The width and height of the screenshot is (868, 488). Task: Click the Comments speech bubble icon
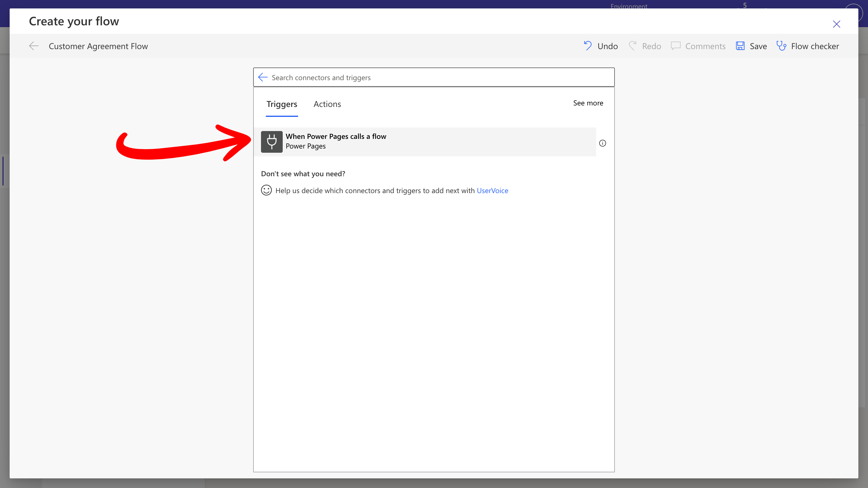[676, 46]
